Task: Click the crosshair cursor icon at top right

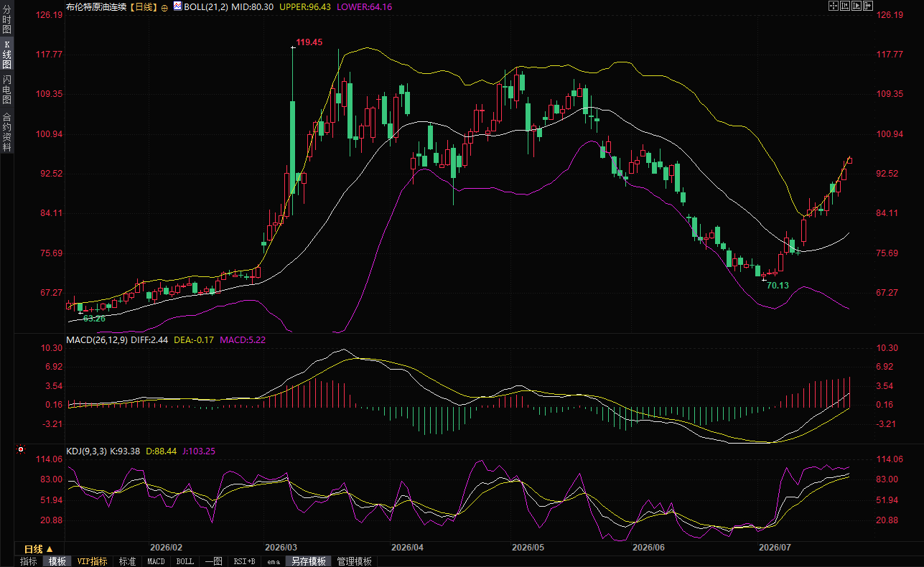Action: pyautogui.click(x=834, y=6)
